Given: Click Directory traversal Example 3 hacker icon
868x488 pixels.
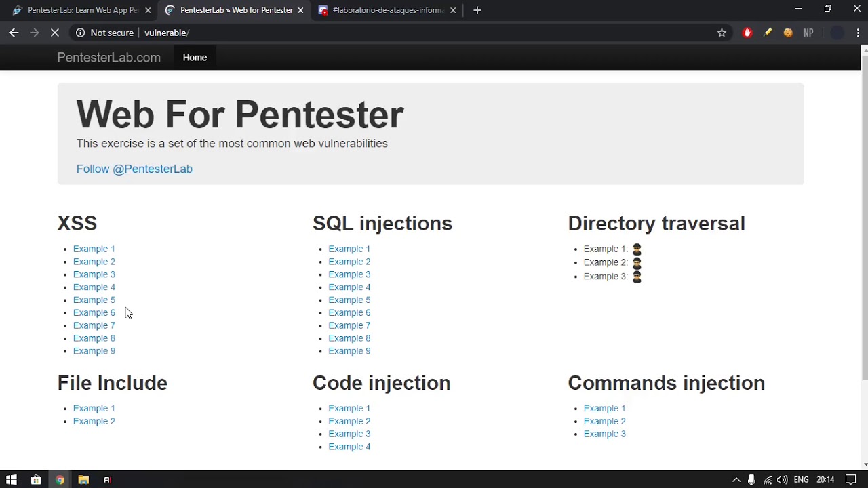Looking at the screenshot, I should 637,277.
